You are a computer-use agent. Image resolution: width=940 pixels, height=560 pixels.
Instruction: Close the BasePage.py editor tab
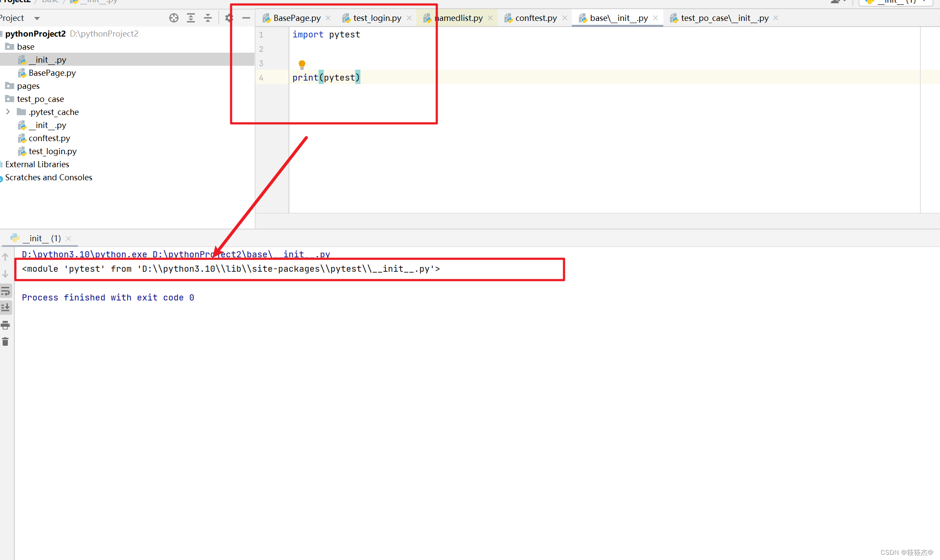pos(329,18)
